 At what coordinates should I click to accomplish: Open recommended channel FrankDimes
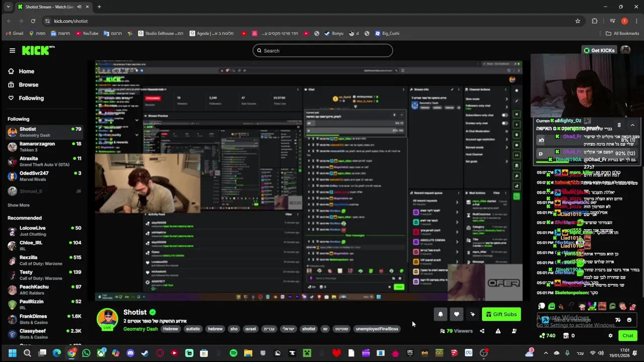point(44,319)
